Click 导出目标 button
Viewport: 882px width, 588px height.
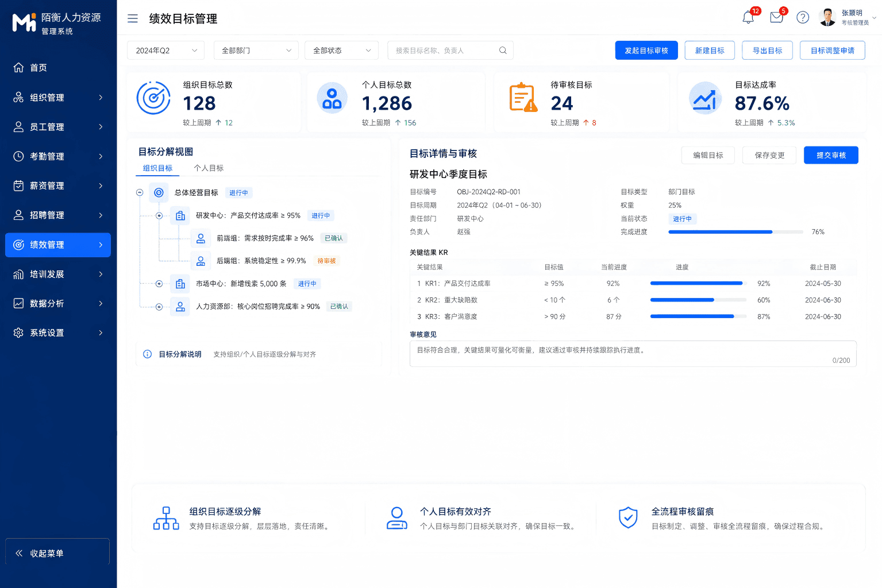coord(768,51)
